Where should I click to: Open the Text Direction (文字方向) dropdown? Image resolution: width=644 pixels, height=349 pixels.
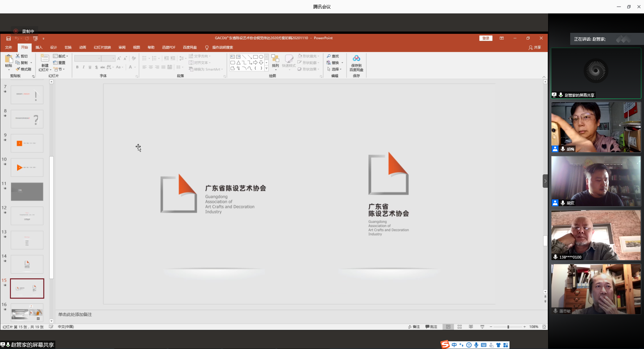point(200,56)
